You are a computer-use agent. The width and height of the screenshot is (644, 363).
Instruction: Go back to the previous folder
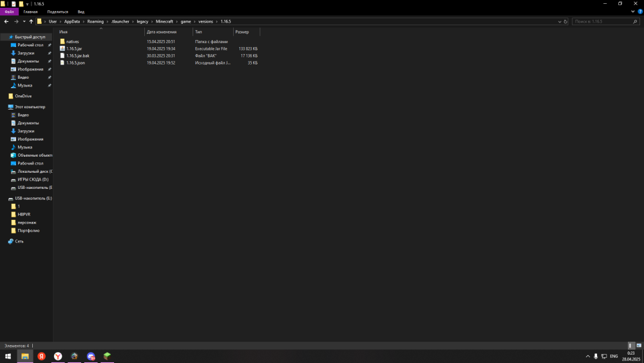click(x=6, y=21)
